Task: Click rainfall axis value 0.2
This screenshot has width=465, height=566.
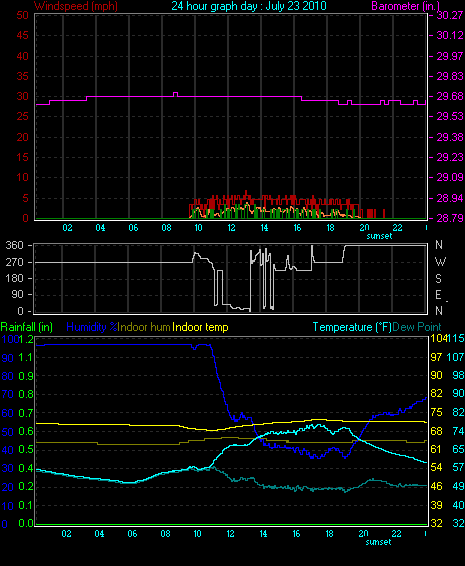Action: [26, 486]
